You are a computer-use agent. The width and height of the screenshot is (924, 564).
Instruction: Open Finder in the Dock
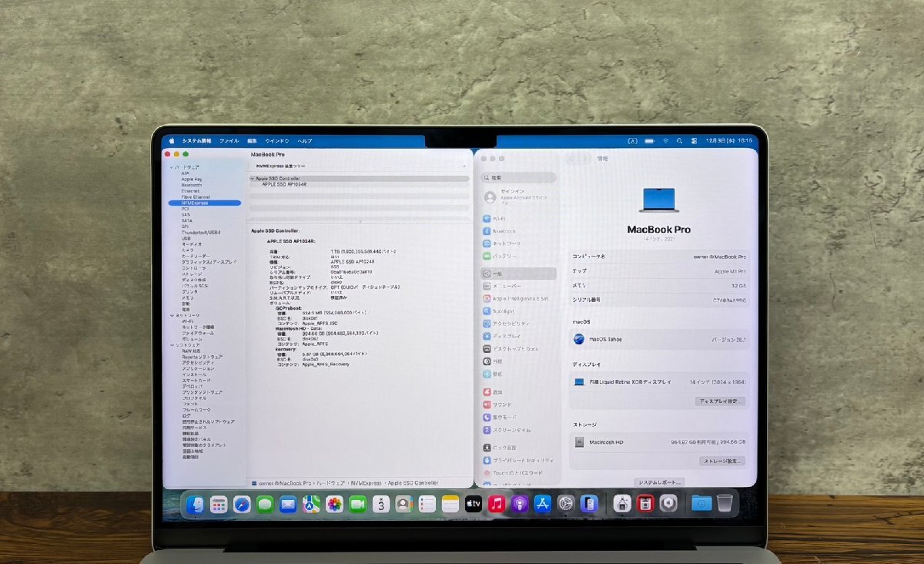pos(196,504)
